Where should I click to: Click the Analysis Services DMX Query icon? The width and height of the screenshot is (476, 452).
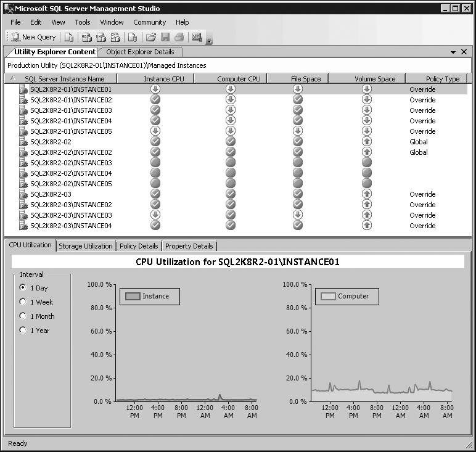pos(101,38)
